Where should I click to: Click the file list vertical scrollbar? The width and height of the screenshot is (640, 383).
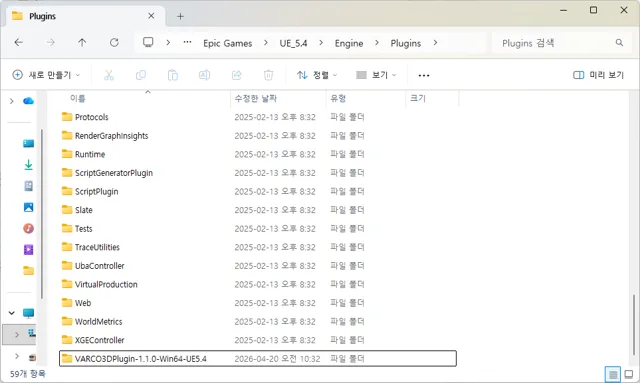634,325
